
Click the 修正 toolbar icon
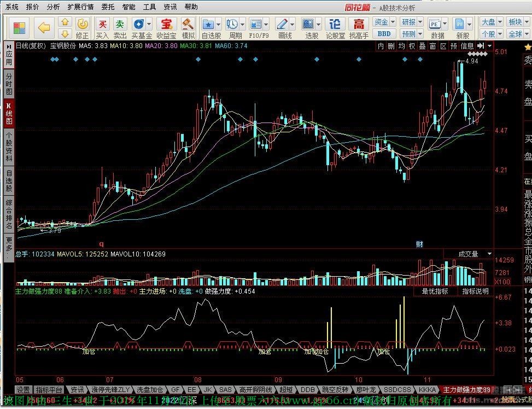(82, 27)
